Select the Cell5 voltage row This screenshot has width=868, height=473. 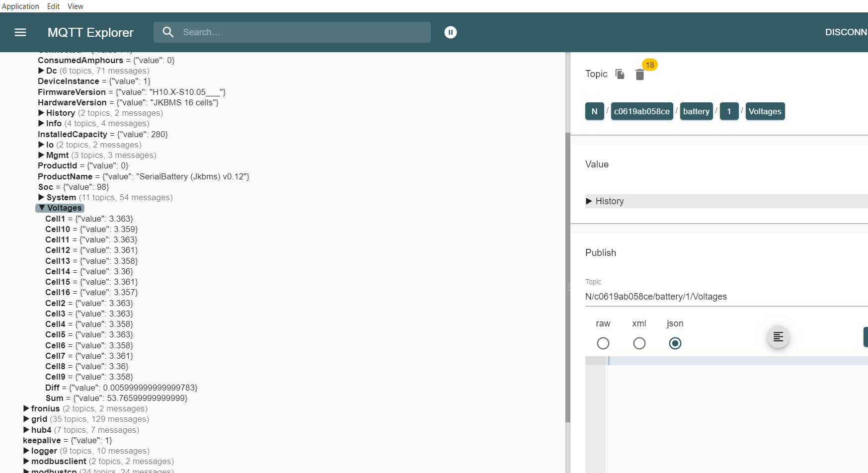click(89, 334)
